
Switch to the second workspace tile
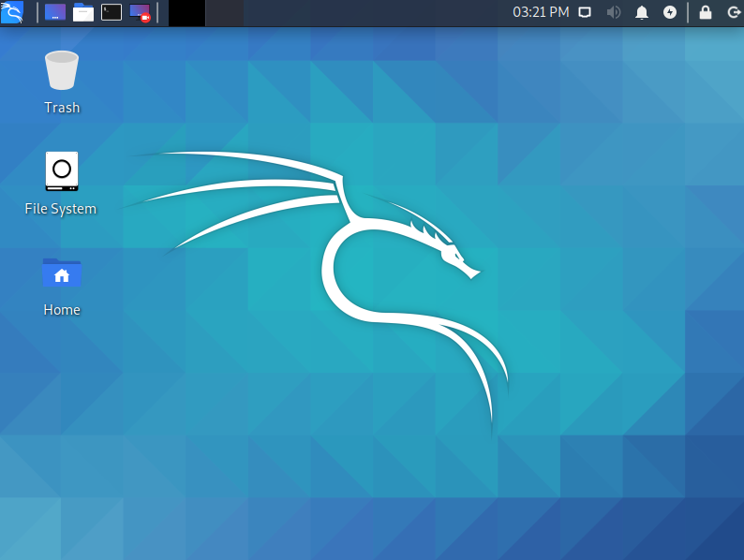[x=225, y=13]
